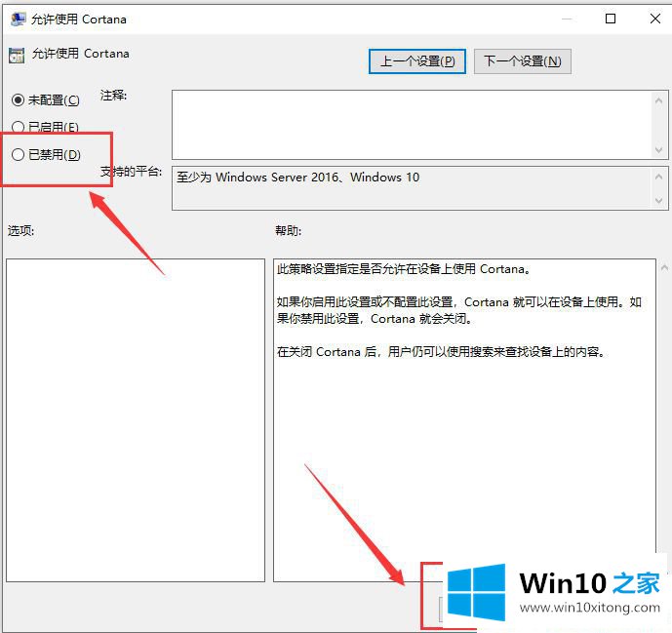The image size is (672, 633).
Task: Click the policy setting icon beside 允许使用 Cortana
Action: [x=17, y=56]
